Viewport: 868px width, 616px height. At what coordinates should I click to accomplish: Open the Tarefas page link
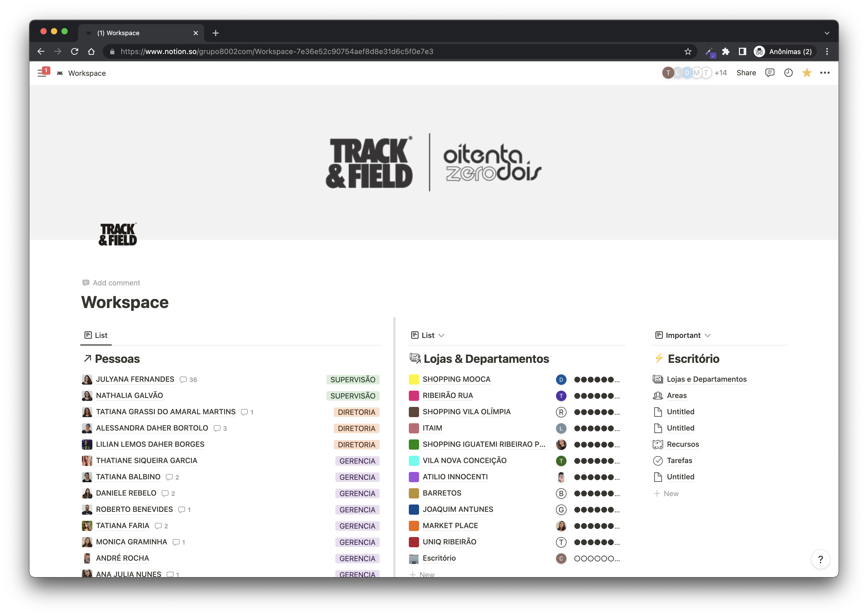click(x=679, y=460)
